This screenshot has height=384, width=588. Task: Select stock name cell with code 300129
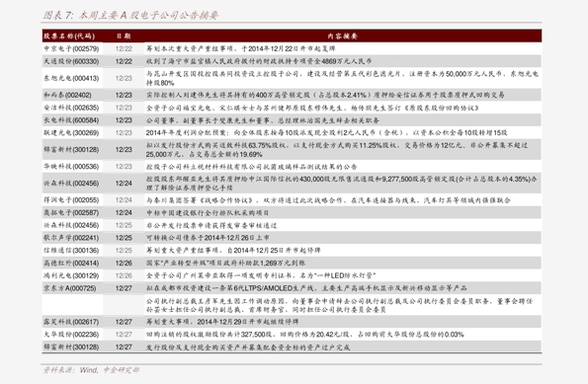pos(71,275)
